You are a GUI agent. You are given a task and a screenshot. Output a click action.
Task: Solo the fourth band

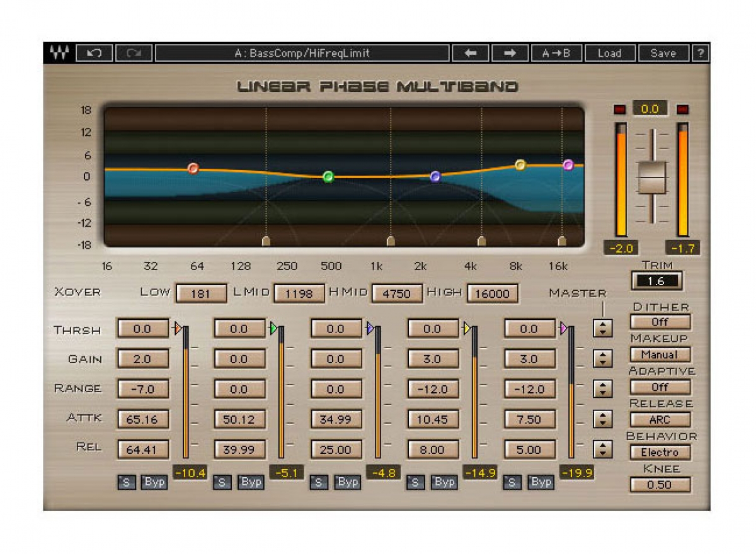pyautogui.click(x=416, y=483)
